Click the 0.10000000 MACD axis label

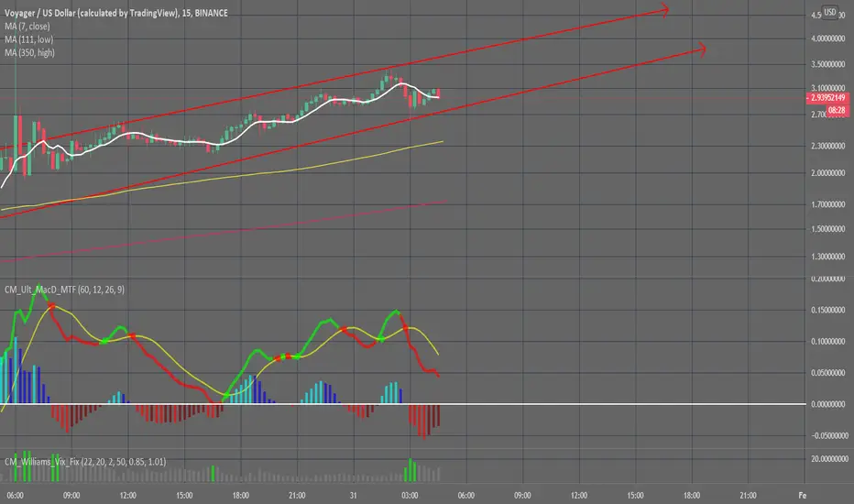827,342
